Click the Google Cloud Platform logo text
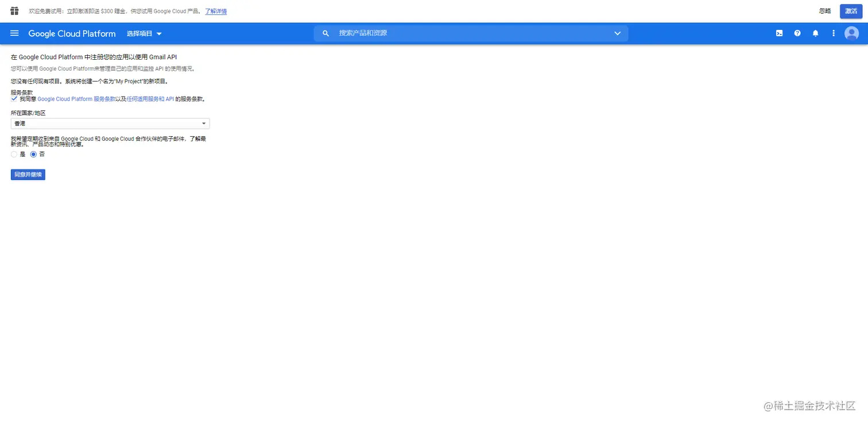The width and height of the screenshot is (868, 424). click(x=72, y=34)
